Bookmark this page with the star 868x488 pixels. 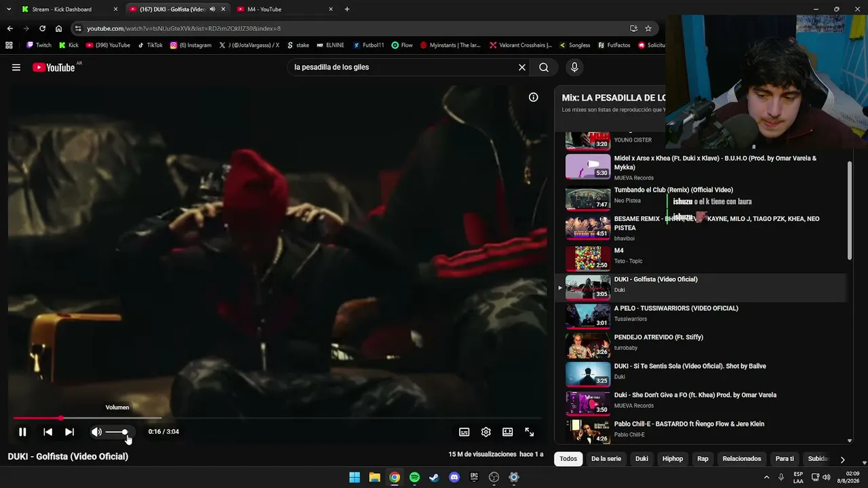[x=648, y=28]
